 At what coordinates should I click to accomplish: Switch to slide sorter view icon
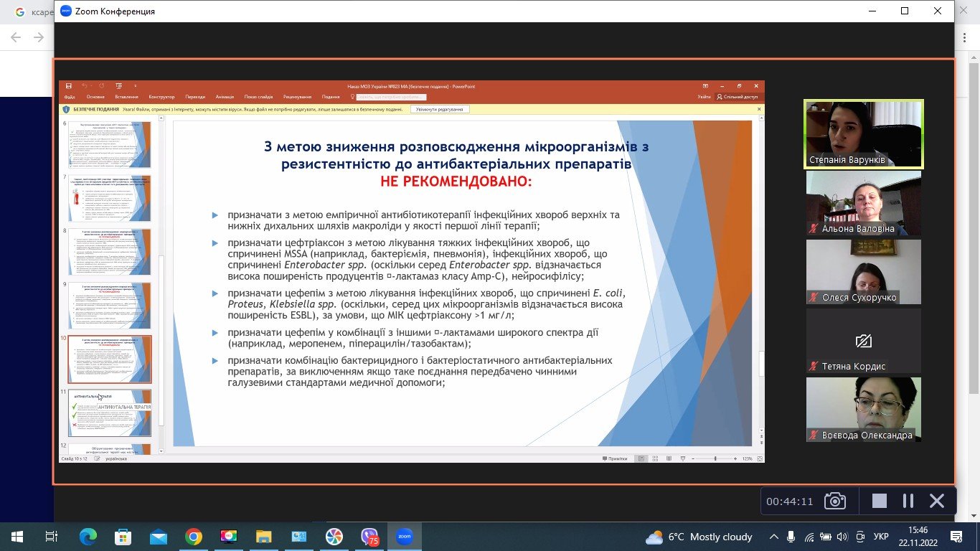pos(654,458)
